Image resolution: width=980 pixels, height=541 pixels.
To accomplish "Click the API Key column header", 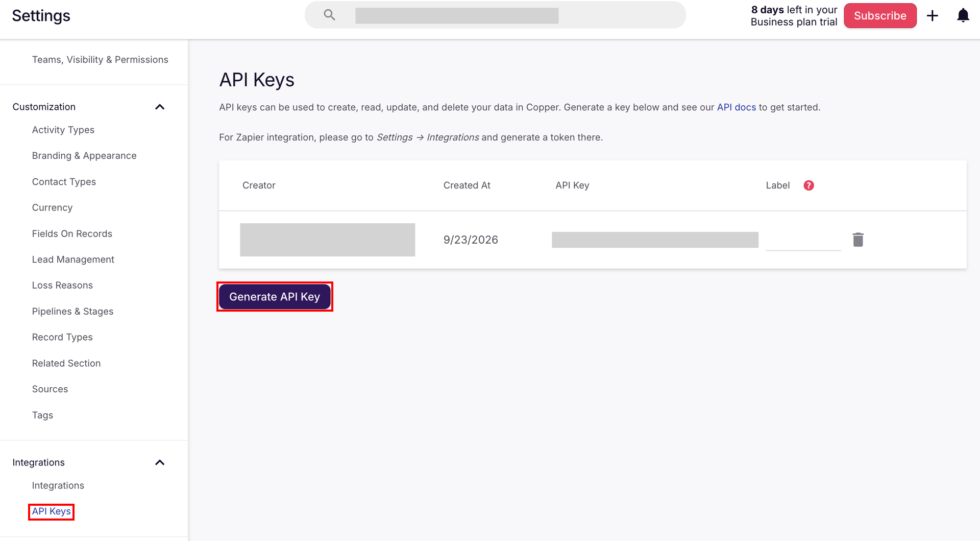I will 572,185.
